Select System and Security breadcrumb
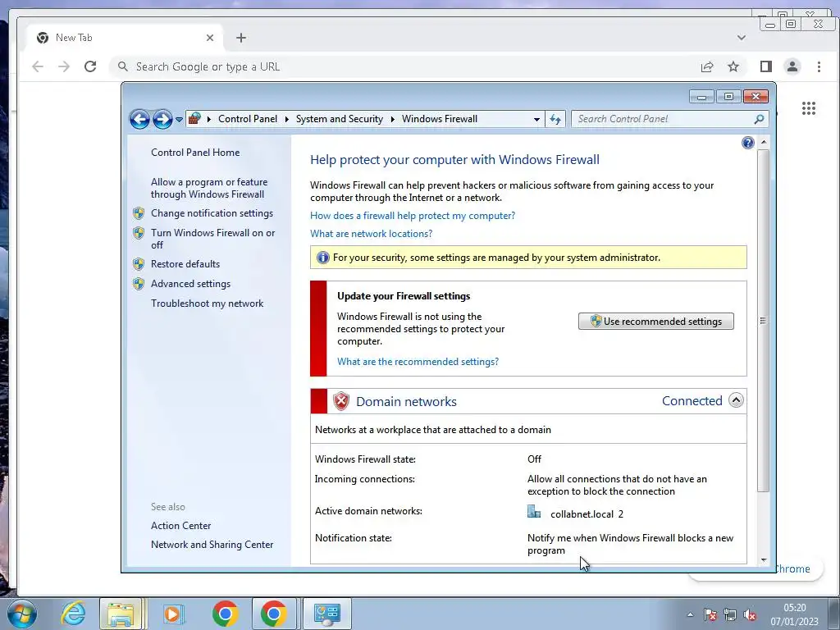The image size is (840, 630). point(339,119)
